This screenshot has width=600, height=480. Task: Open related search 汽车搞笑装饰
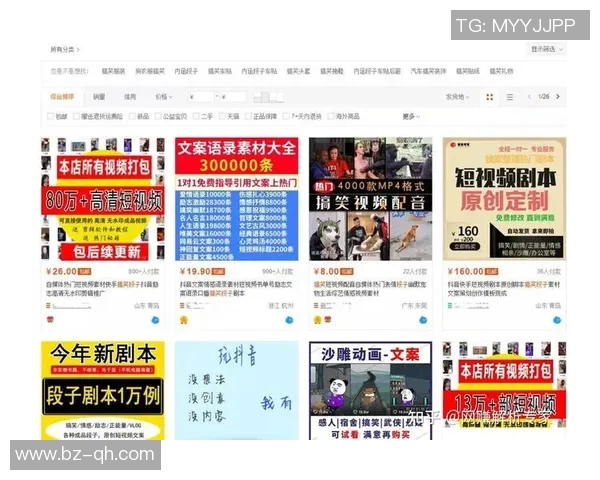pos(429,71)
